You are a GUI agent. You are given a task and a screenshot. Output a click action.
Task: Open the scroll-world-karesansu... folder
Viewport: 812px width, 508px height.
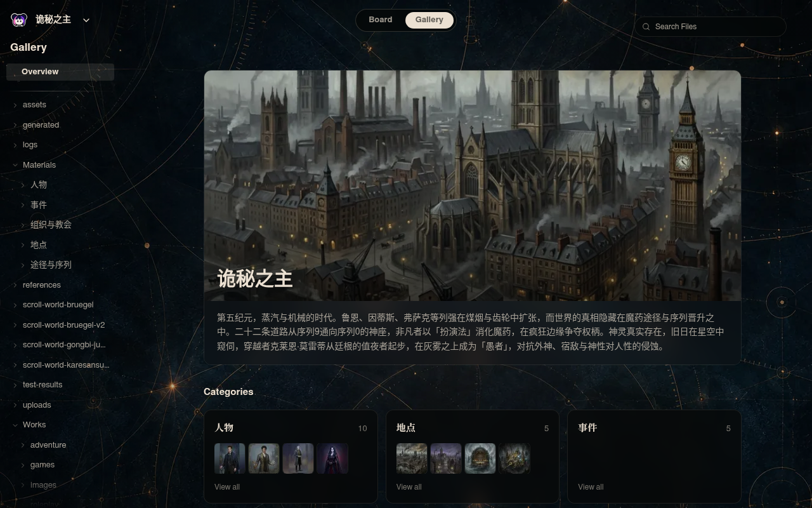coord(66,365)
